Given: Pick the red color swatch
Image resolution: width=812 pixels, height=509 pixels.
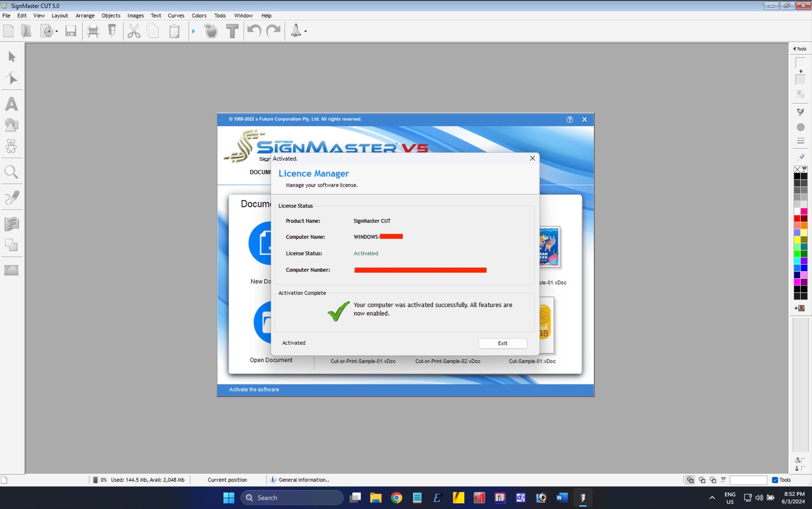Looking at the screenshot, I should [797, 218].
